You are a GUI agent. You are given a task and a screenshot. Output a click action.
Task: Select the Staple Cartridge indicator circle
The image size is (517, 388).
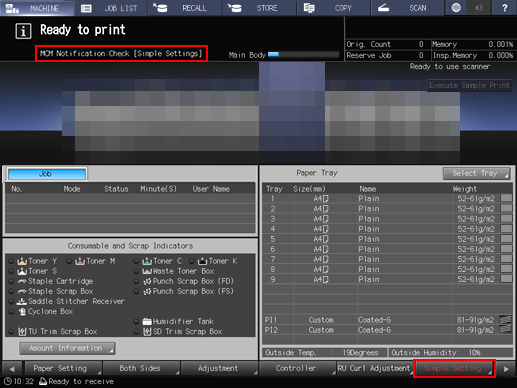(11, 281)
